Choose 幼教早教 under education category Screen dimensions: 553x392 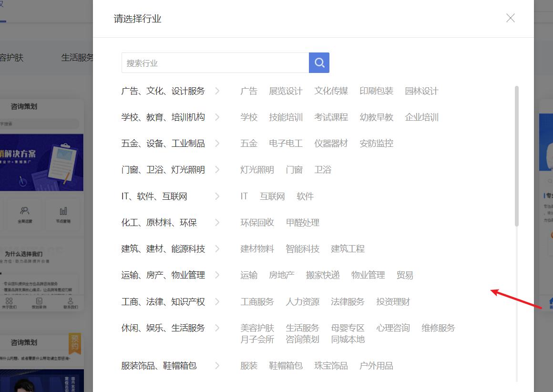pyautogui.click(x=376, y=117)
